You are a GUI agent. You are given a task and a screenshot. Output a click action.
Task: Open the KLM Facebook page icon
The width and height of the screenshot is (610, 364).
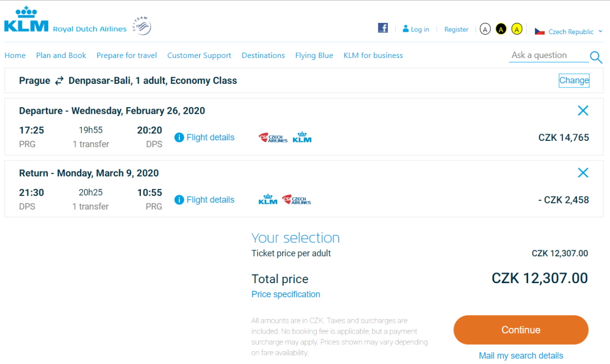[x=383, y=28]
